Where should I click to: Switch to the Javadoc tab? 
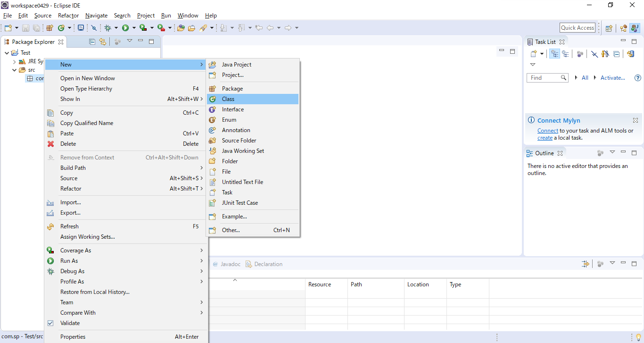227,264
